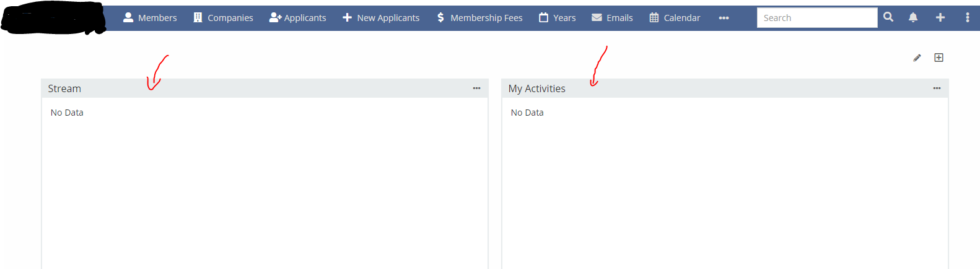
Task: Expand the navbar more-tabs ellipsis
Action: click(x=724, y=18)
